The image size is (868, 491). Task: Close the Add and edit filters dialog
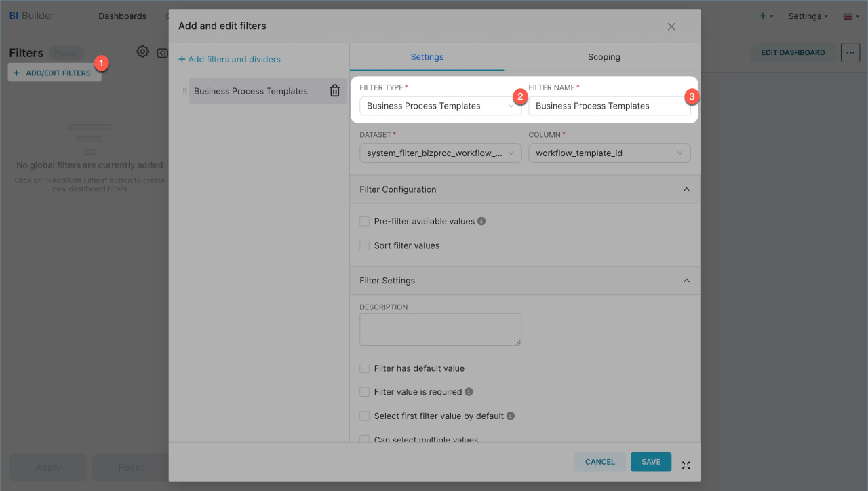click(671, 26)
